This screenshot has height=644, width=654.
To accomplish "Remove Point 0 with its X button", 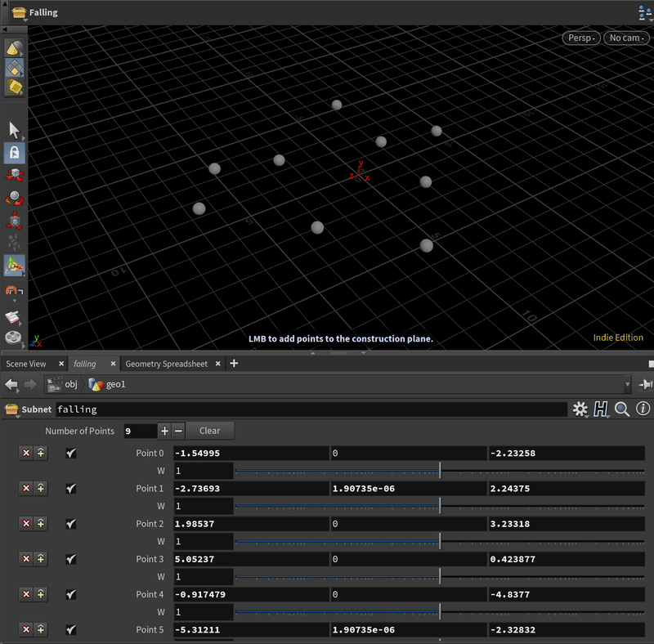I will 26,453.
